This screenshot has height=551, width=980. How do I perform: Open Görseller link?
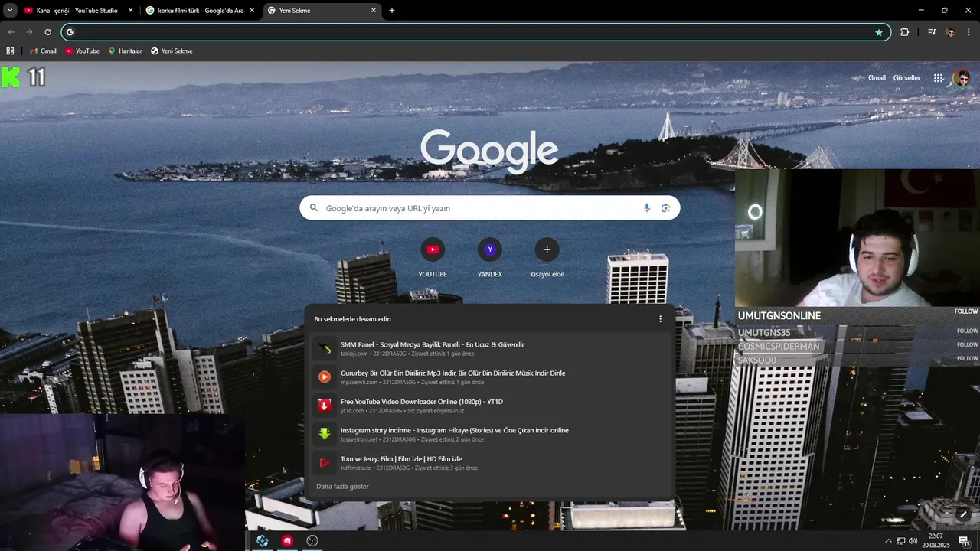pyautogui.click(x=906, y=78)
